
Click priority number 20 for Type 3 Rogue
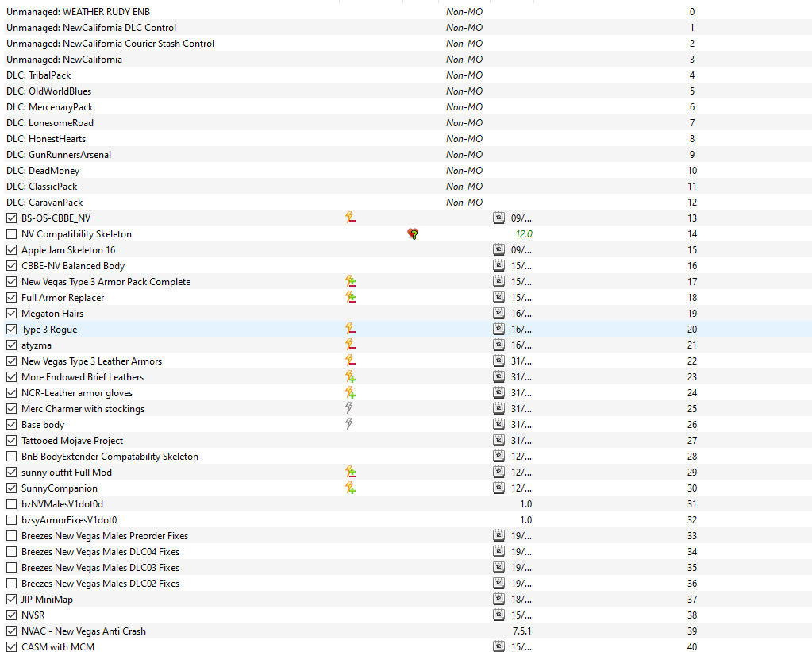(692, 329)
